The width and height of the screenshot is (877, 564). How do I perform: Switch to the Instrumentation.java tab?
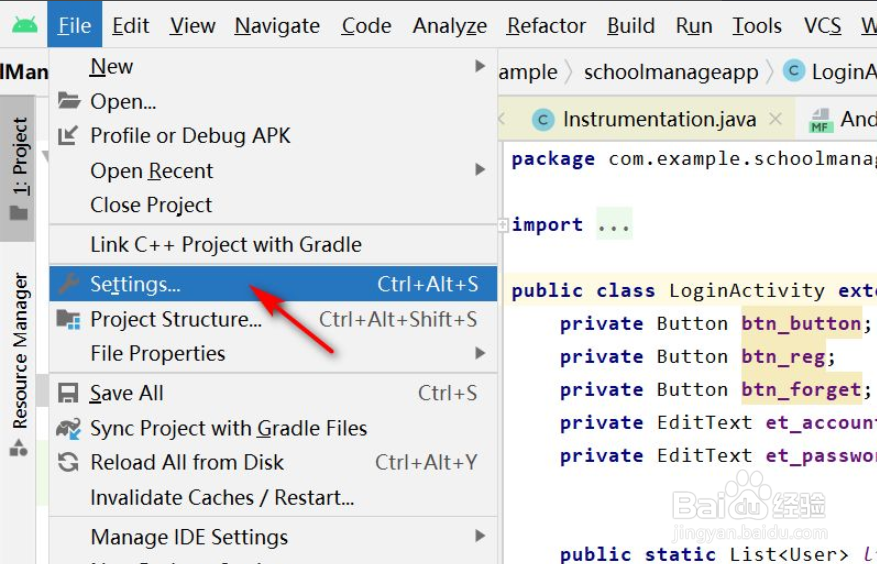click(658, 119)
